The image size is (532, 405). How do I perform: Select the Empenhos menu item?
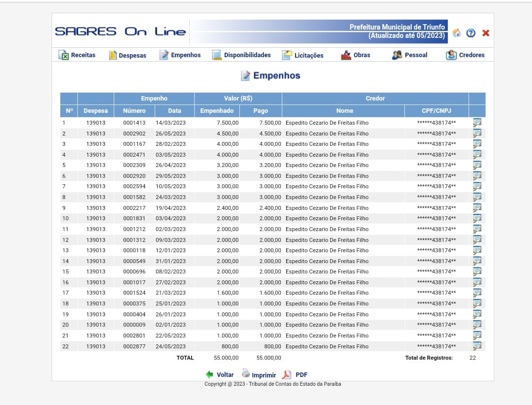tap(180, 55)
